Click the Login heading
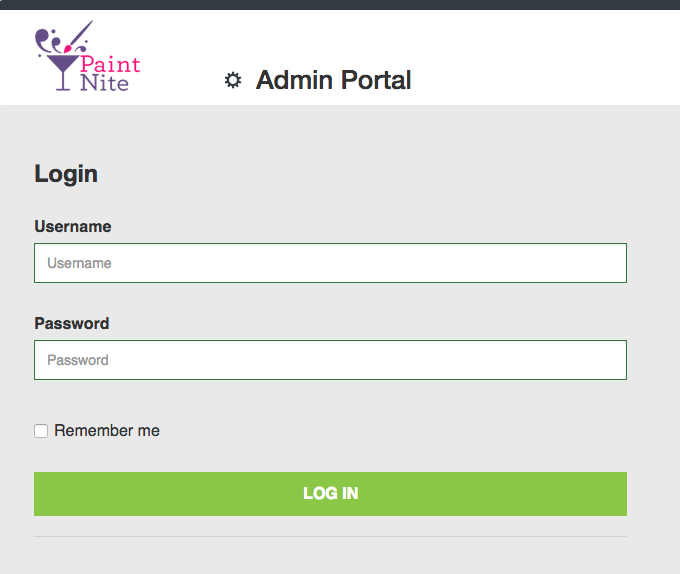The height and width of the screenshot is (574, 680). (x=66, y=173)
